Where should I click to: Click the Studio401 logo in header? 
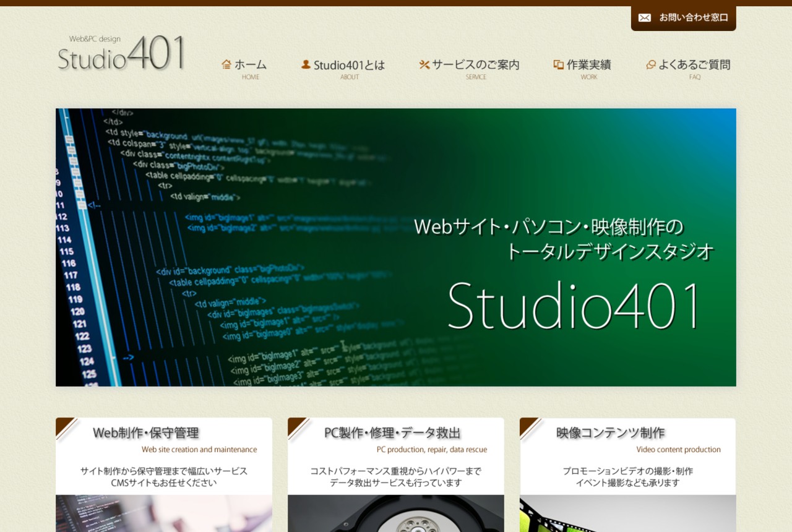point(121,53)
